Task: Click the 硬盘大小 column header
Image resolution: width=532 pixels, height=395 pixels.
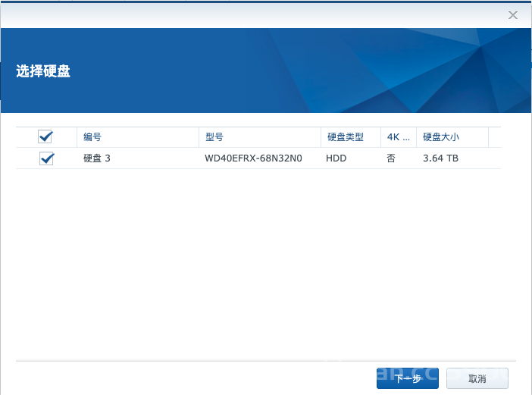Action: coord(452,137)
